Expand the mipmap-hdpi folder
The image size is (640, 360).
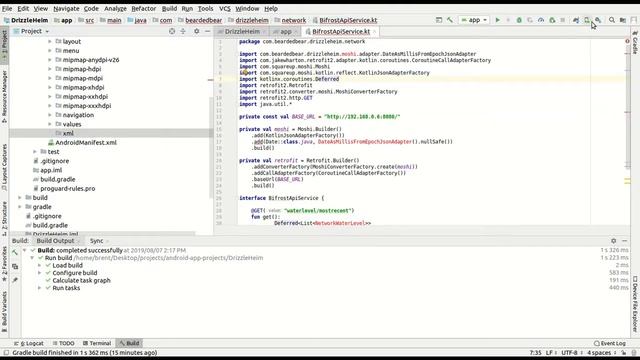[50, 69]
